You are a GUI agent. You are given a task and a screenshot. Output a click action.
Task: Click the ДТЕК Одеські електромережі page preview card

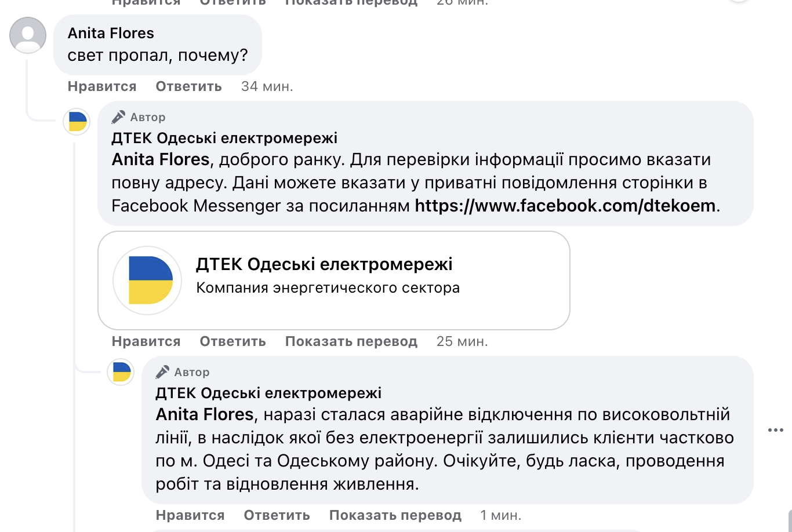(x=335, y=280)
